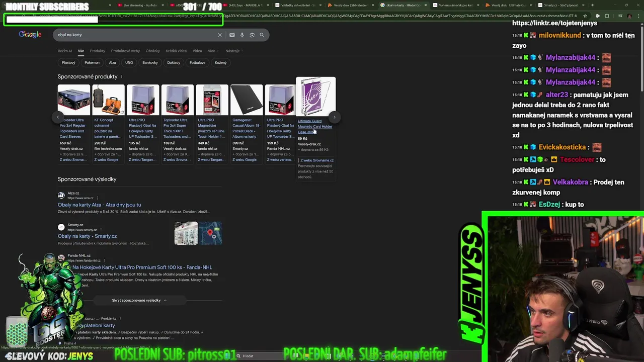Switch to Obrázky tab

pos(153,51)
